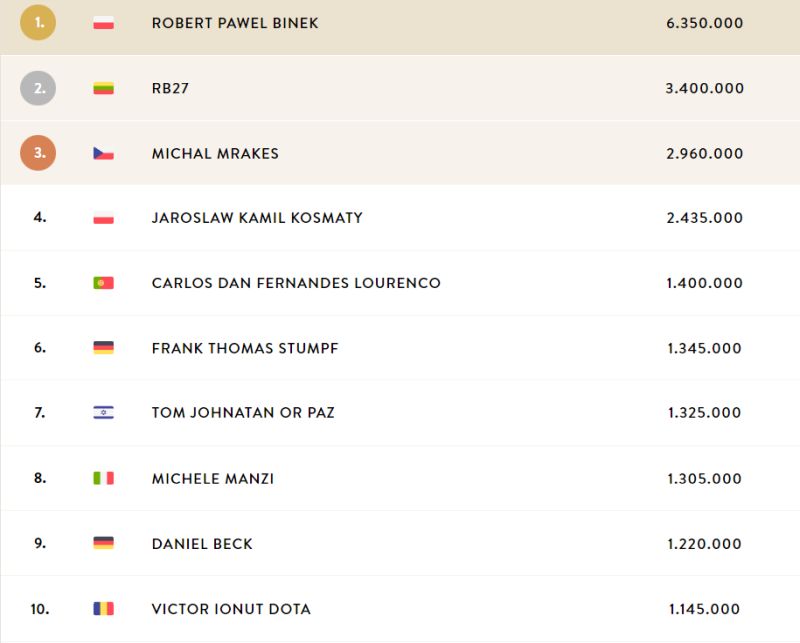This screenshot has height=643, width=800.
Task: Click Michele Manzi's player name
Action: pos(213,479)
